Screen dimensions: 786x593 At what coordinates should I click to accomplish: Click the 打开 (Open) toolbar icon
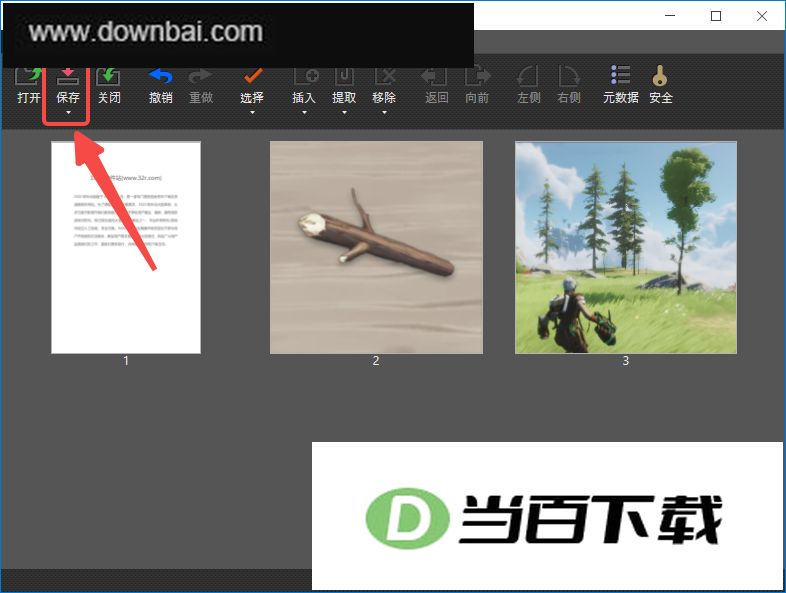28,77
